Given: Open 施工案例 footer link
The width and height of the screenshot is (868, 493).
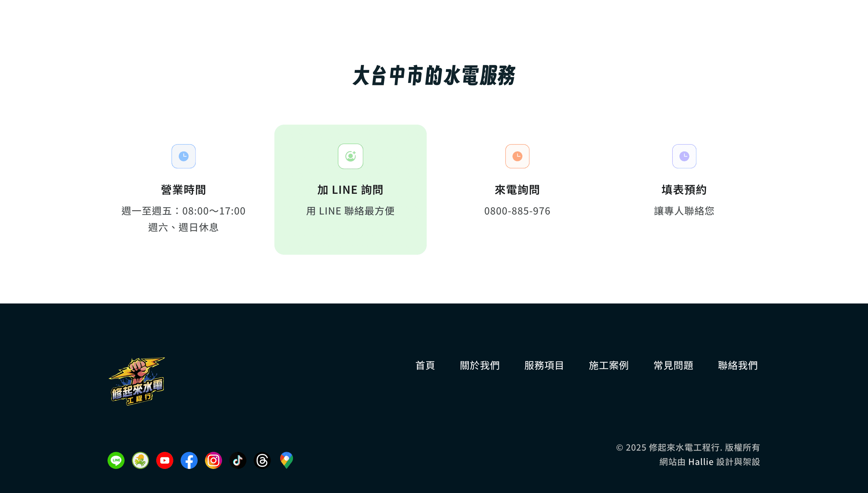Looking at the screenshot, I should [609, 365].
